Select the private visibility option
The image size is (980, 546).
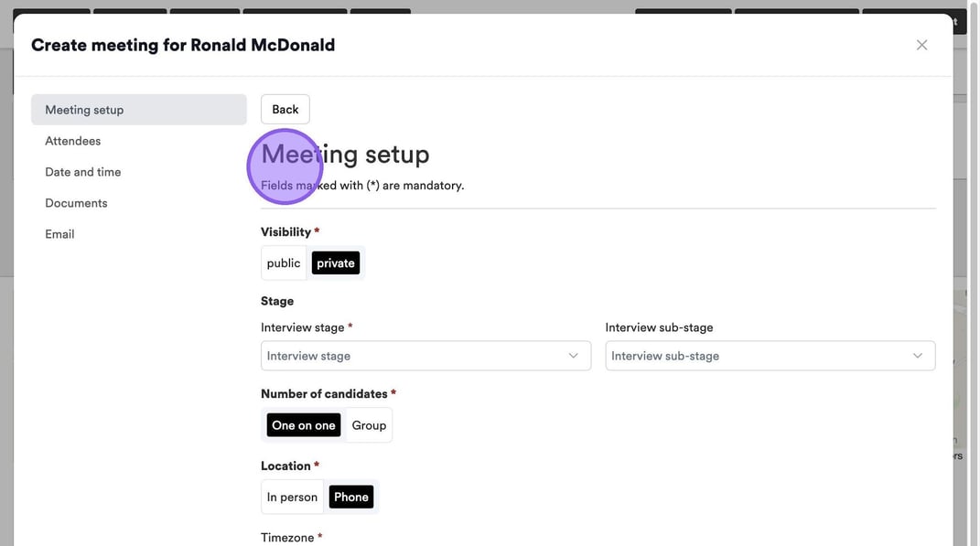point(336,263)
